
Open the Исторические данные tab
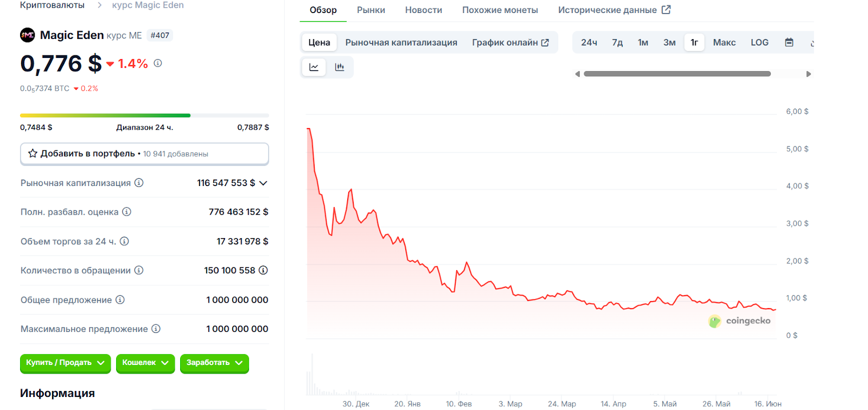pyautogui.click(x=614, y=10)
